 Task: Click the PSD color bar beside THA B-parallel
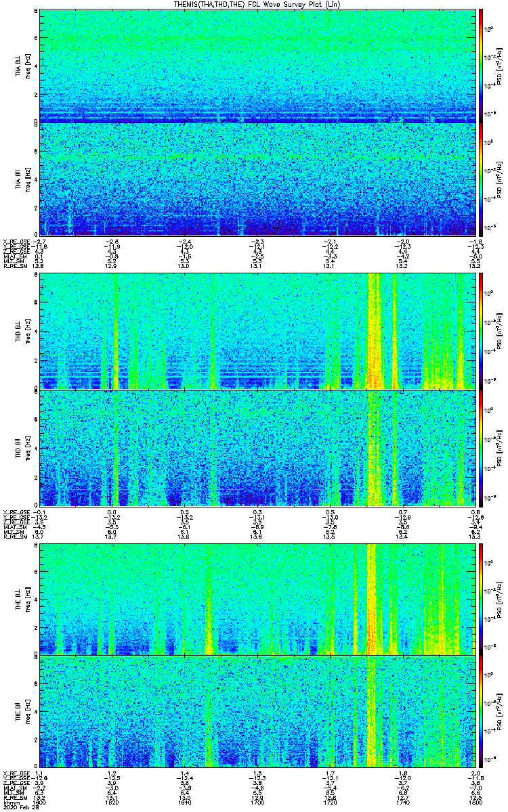481,179
